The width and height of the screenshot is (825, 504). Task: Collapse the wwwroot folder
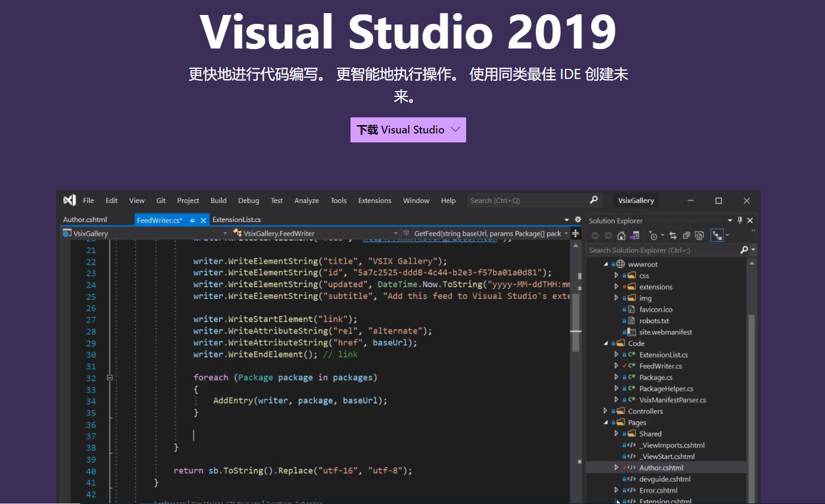(606, 264)
